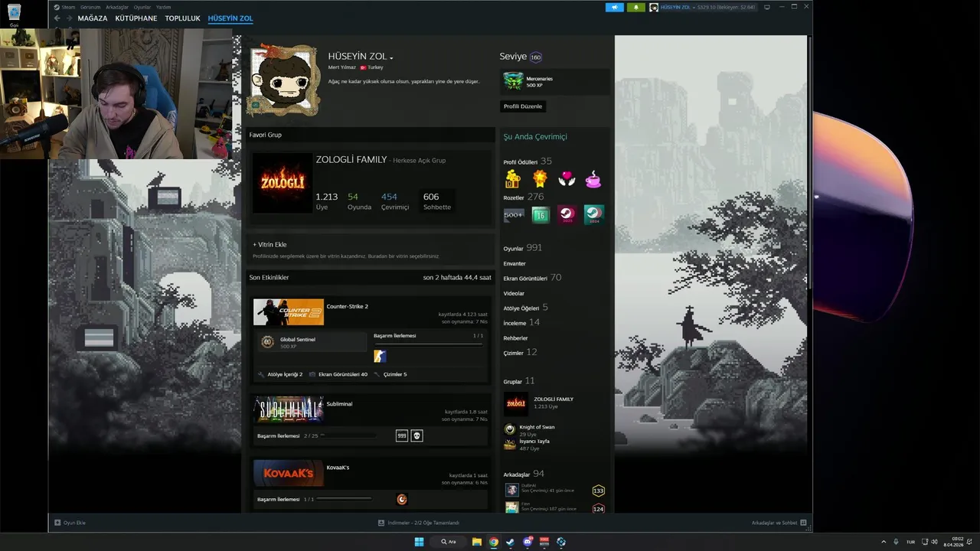Open the Mercenaries badge icon
This screenshot has width=980, height=551.
coord(513,80)
